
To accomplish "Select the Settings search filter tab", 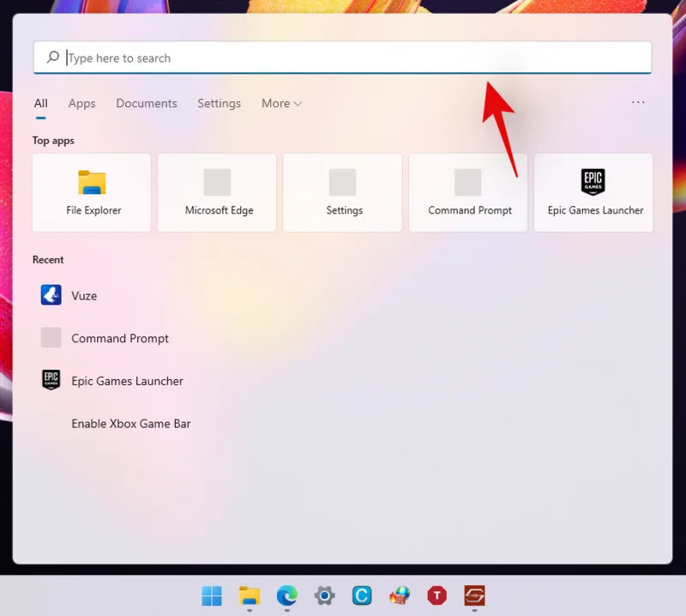I will coord(220,103).
